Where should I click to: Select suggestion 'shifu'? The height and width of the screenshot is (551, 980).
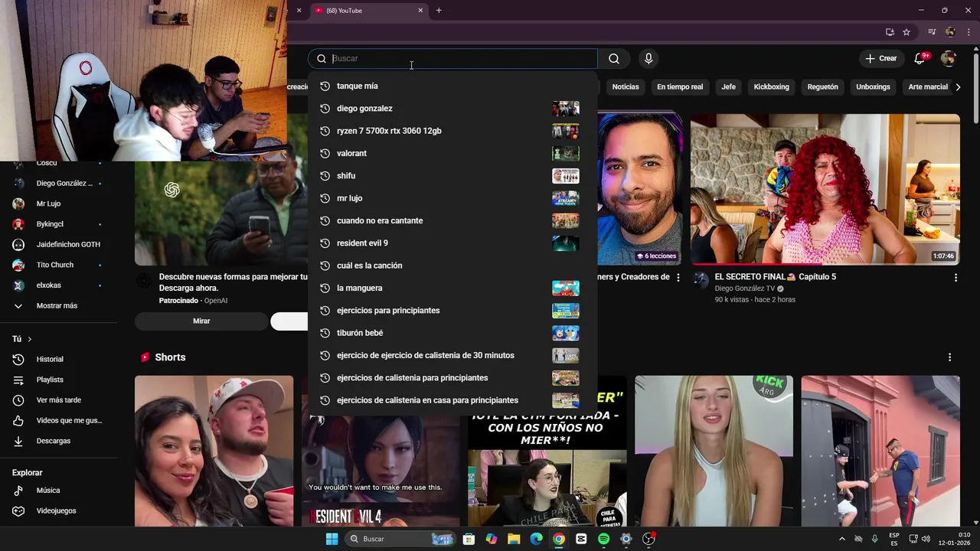pyautogui.click(x=452, y=176)
